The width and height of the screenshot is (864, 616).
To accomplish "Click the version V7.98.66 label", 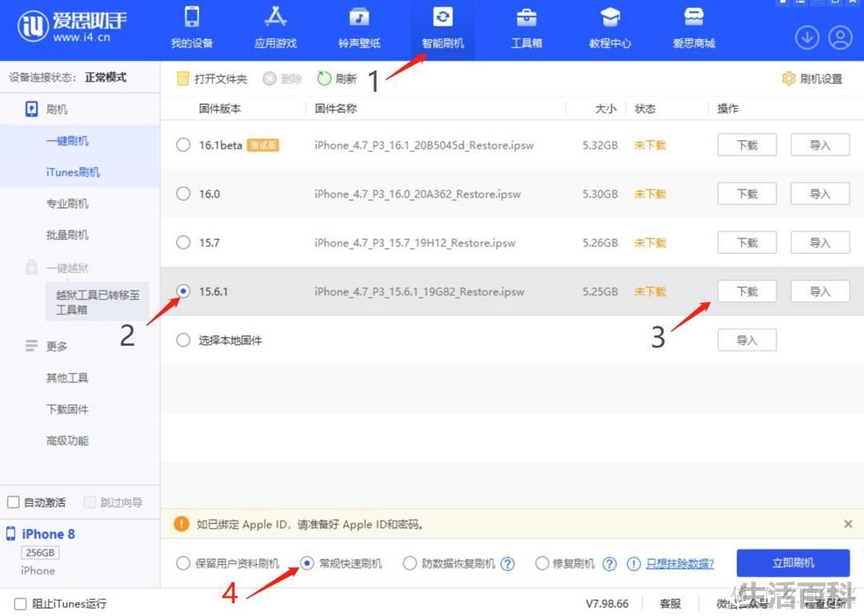I will 606,604.
